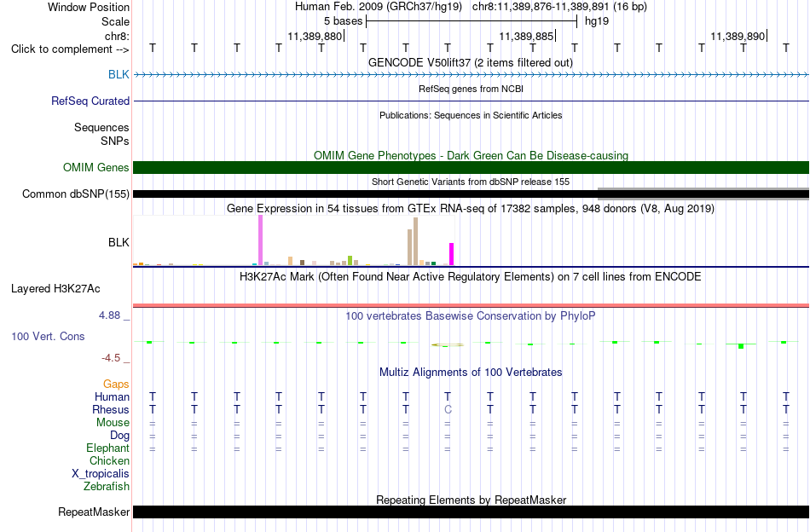
Task: Click 'RefSeq genes from NCBI' title
Action: [x=471, y=89]
